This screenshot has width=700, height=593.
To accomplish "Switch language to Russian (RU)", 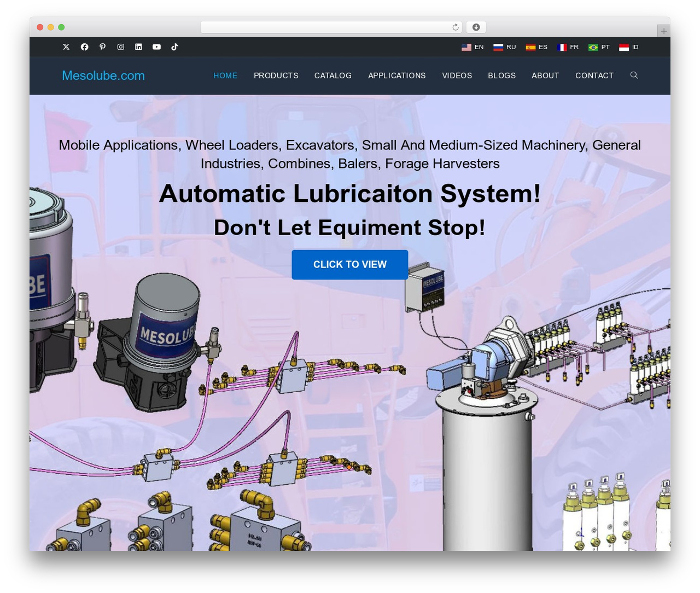I will [505, 47].
